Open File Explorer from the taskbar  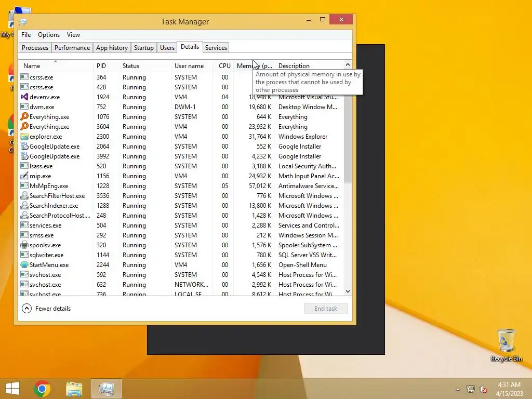coord(74,389)
